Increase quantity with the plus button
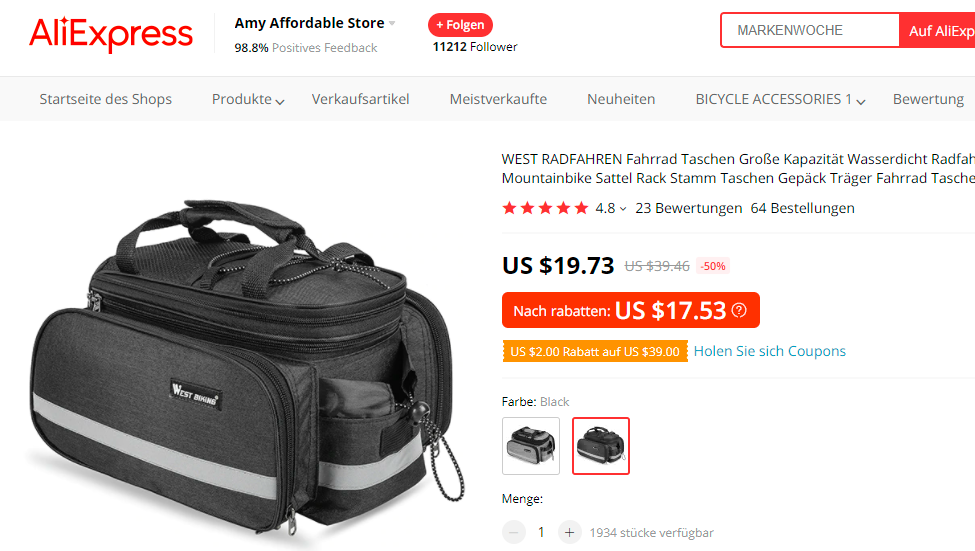 click(569, 532)
